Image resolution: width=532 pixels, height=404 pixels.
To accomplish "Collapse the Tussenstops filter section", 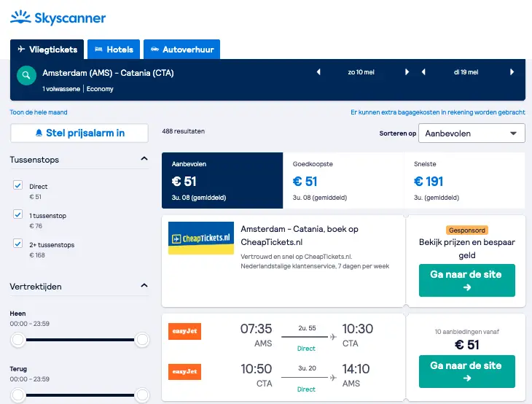I will pos(144,158).
